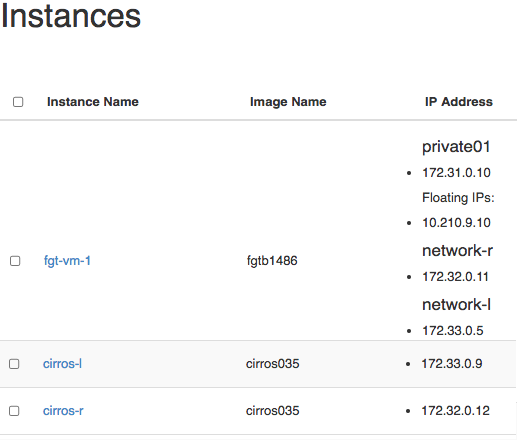This screenshot has width=517, height=440.
Task: Go to the cirros-r instance page
Action: tap(63, 411)
